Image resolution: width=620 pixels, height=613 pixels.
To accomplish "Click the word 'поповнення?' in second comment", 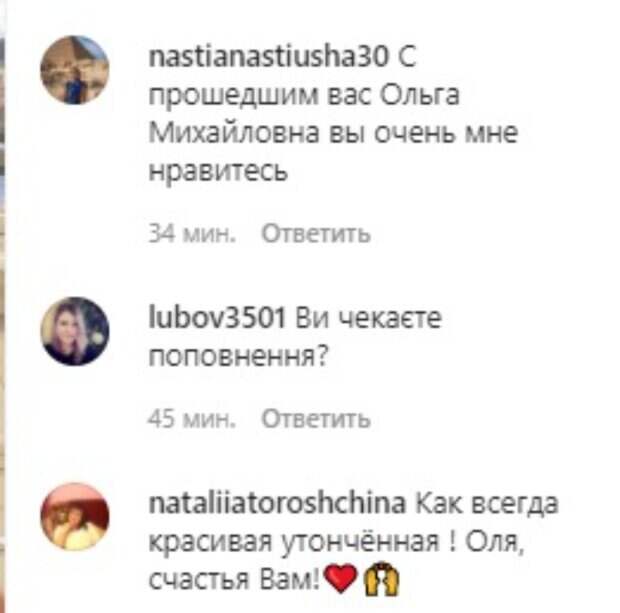I will 238,356.
